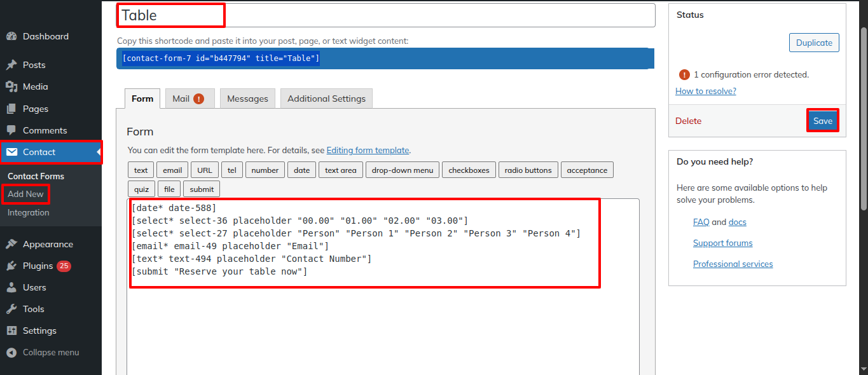Open the docs help link
This screenshot has height=375, width=868.
coord(738,222)
